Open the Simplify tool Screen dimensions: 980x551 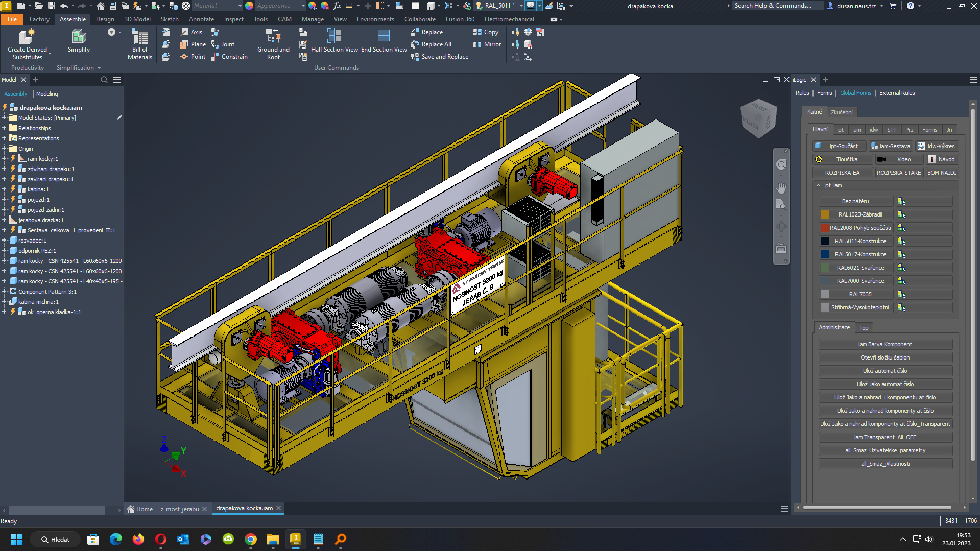point(78,41)
